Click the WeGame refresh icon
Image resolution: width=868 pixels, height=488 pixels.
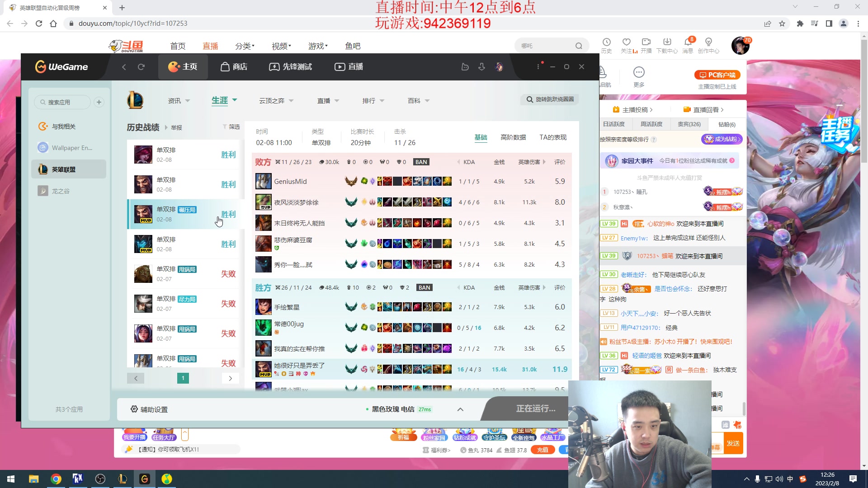[141, 67]
